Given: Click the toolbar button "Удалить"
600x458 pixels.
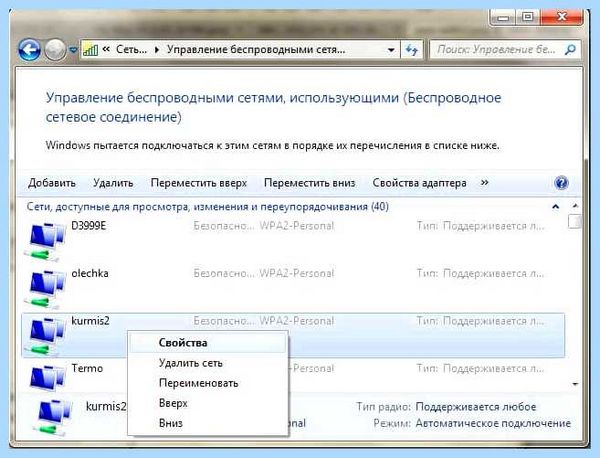Looking at the screenshot, I should pos(113,183).
